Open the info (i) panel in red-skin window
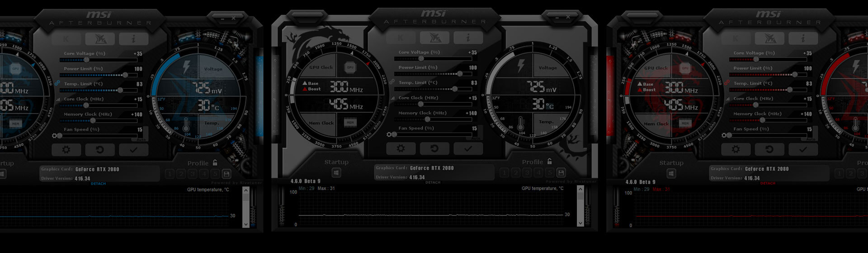Viewport: 868px width, 253px height. click(x=803, y=38)
